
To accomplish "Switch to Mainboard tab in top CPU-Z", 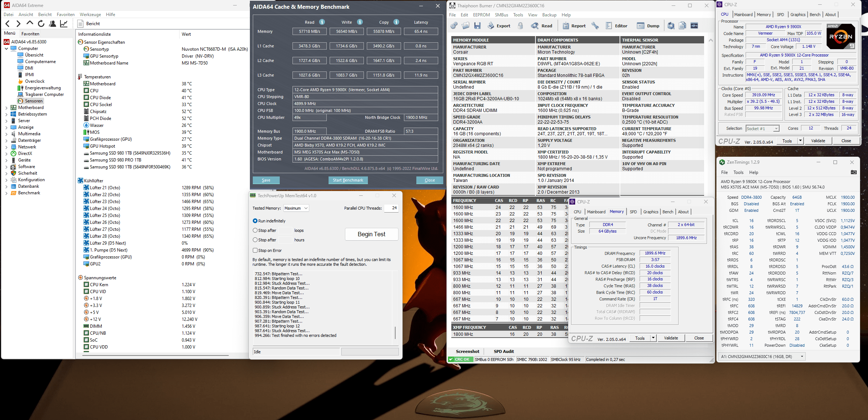I will pos(743,15).
